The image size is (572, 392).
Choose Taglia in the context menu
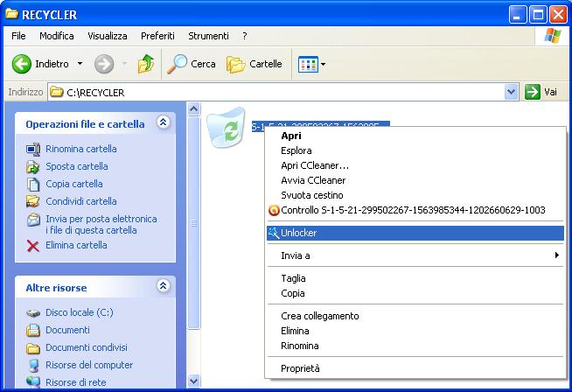(415, 278)
